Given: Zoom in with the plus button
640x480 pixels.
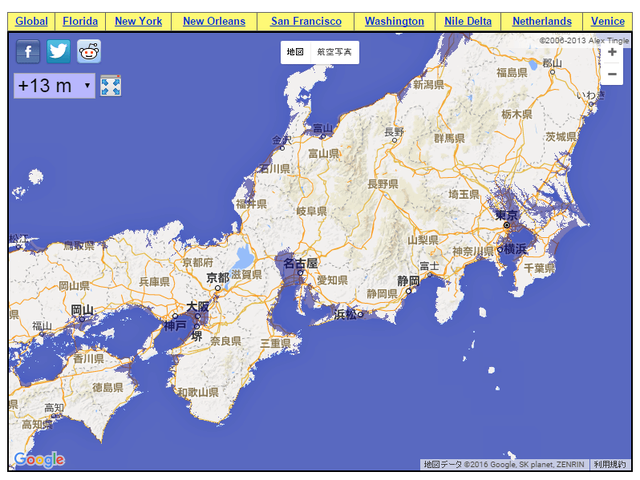Looking at the screenshot, I should pyautogui.click(x=612, y=52).
